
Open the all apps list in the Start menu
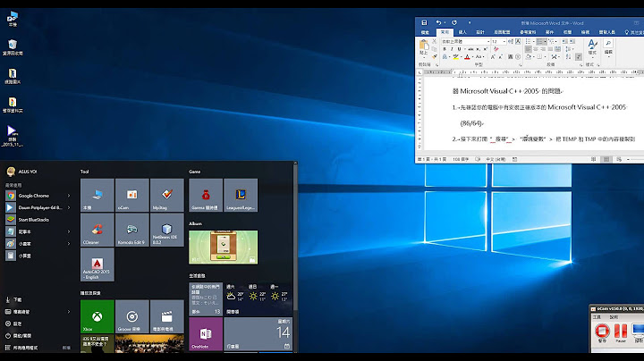pos(21,348)
